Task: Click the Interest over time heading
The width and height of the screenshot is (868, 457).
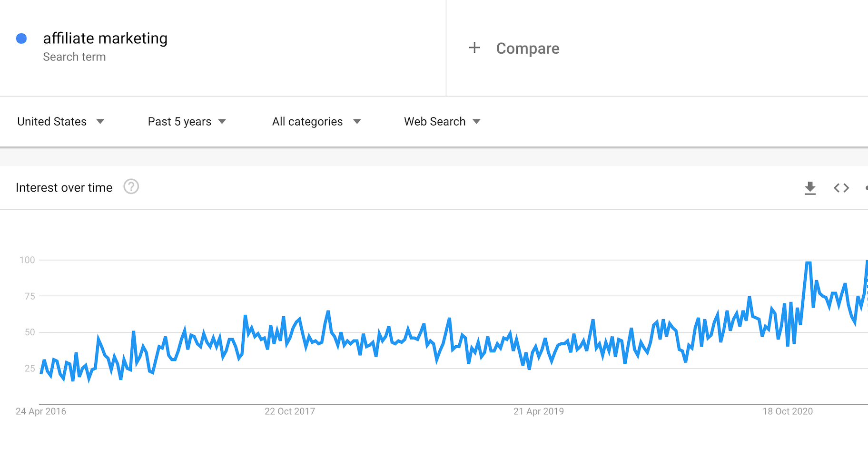Action: point(64,188)
